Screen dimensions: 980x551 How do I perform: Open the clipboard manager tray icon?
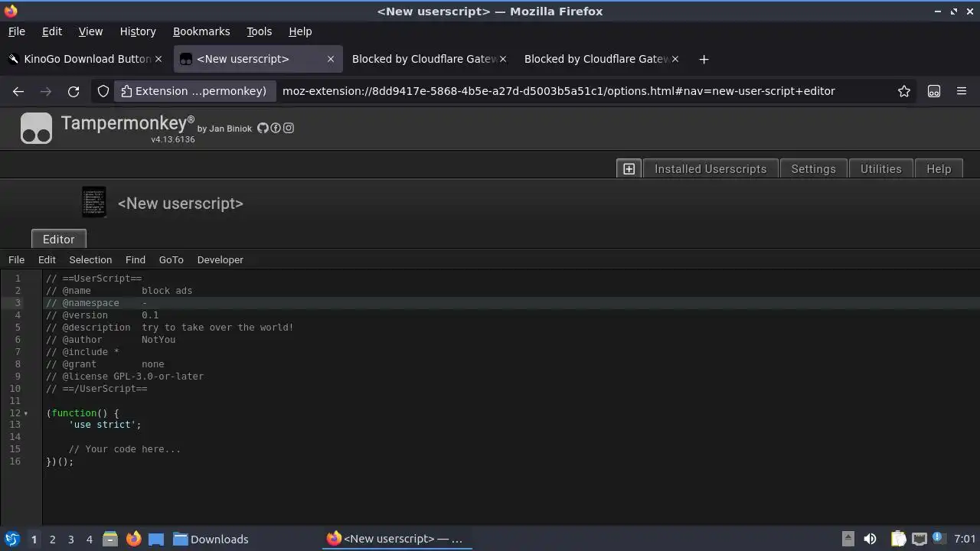point(898,539)
